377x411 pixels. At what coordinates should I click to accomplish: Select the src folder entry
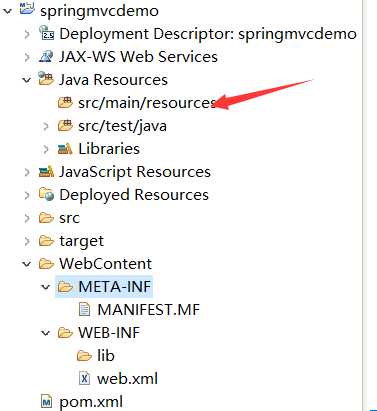click(69, 218)
